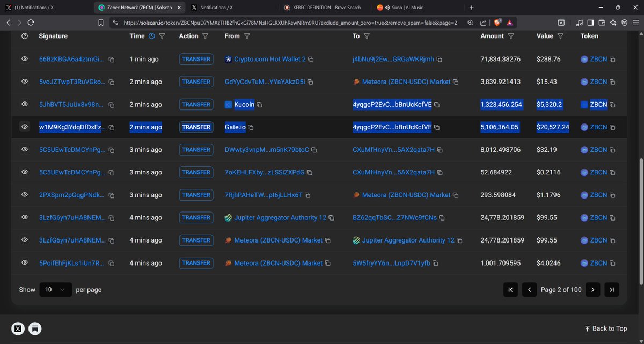
Task: Go to next page
Action: pos(592,290)
